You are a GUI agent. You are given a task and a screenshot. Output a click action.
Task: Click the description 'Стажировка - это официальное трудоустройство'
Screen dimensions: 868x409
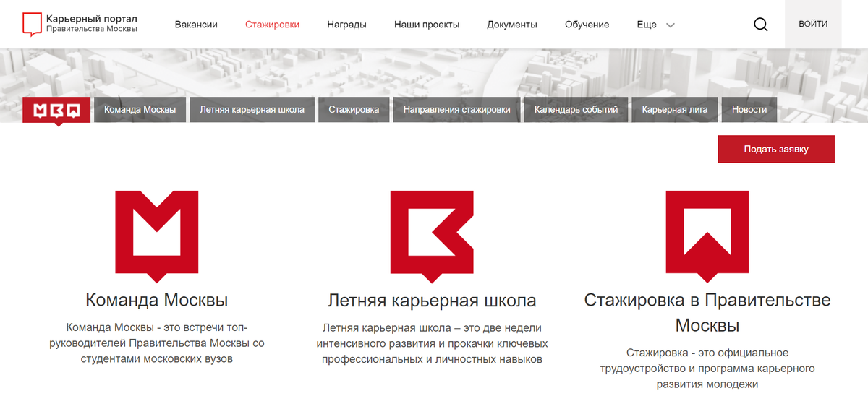point(707,369)
